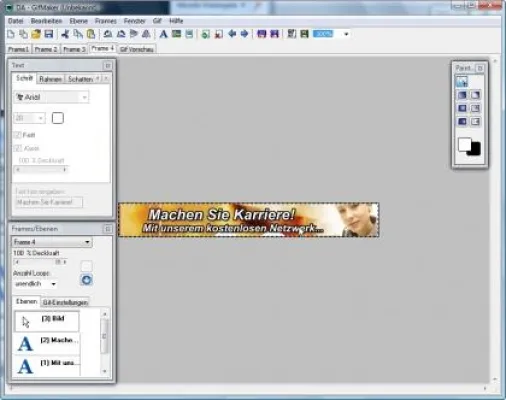Click the copy icon in toolbar
The image size is (506, 400).
point(78,34)
